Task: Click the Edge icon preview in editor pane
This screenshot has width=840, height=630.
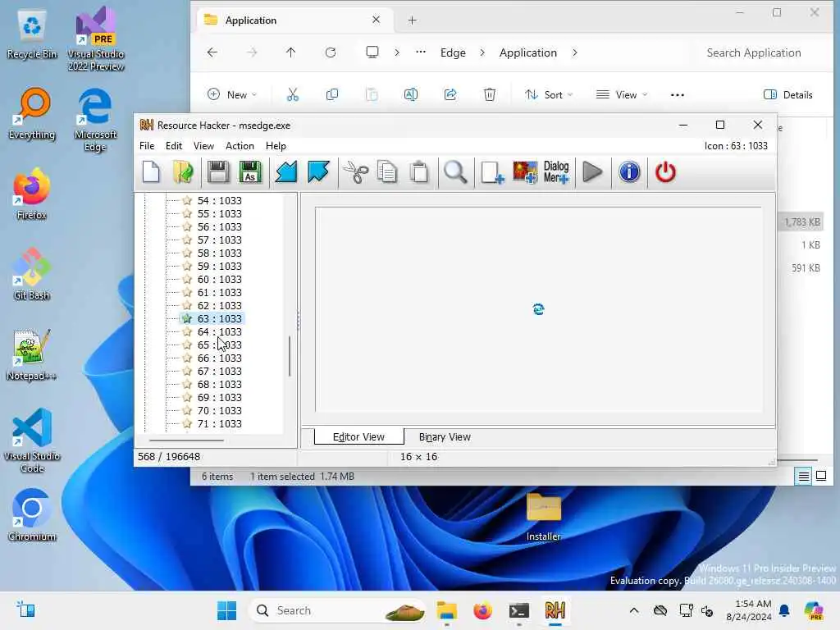Action: coord(538,309)
